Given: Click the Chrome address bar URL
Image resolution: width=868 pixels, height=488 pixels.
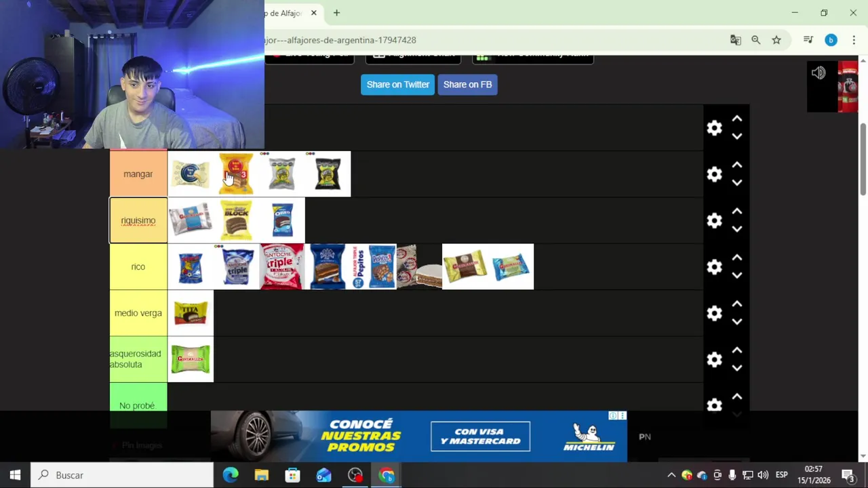Looking at the screenshot, I should pyautogui.click(x=340, y=40).
